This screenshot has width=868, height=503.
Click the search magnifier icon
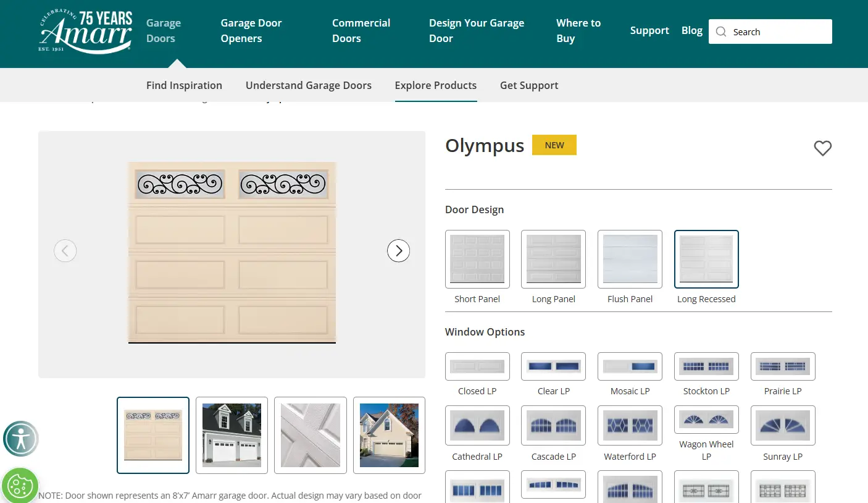tap(721, 32)
